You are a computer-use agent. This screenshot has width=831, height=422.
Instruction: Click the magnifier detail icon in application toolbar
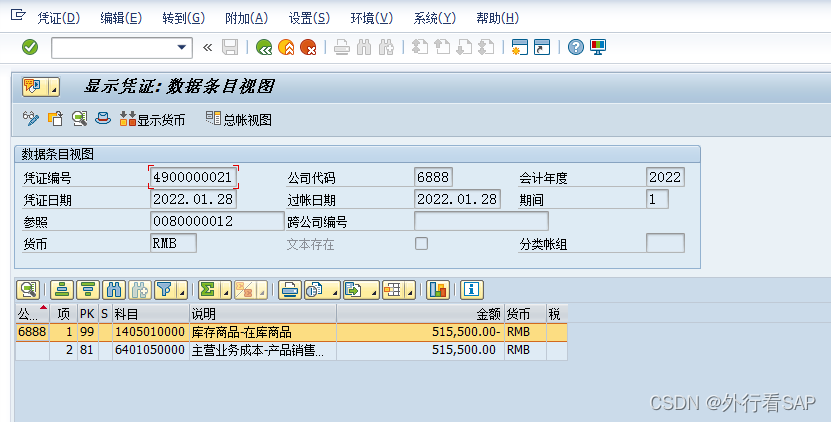[79, 118]
